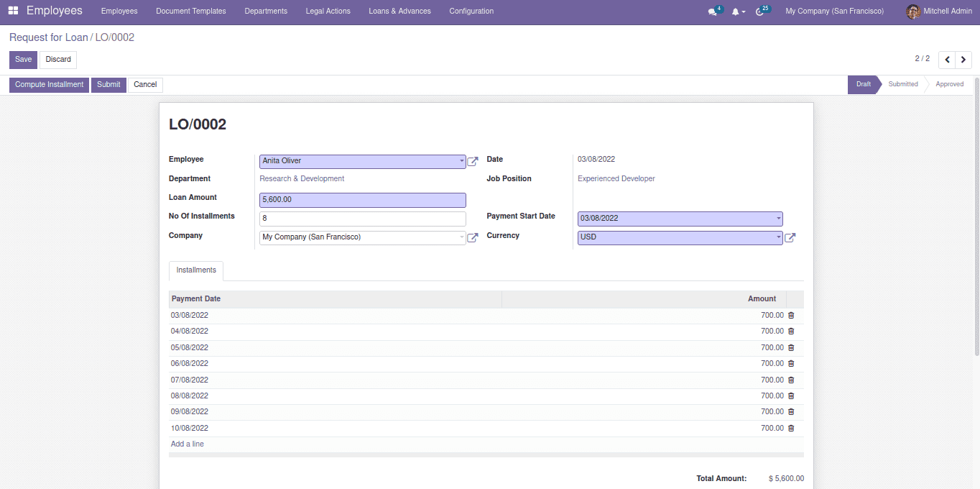This screenshot has width=980, height=489.
Task: Click the No Of Installments field
Action: [x=362, y=219]
